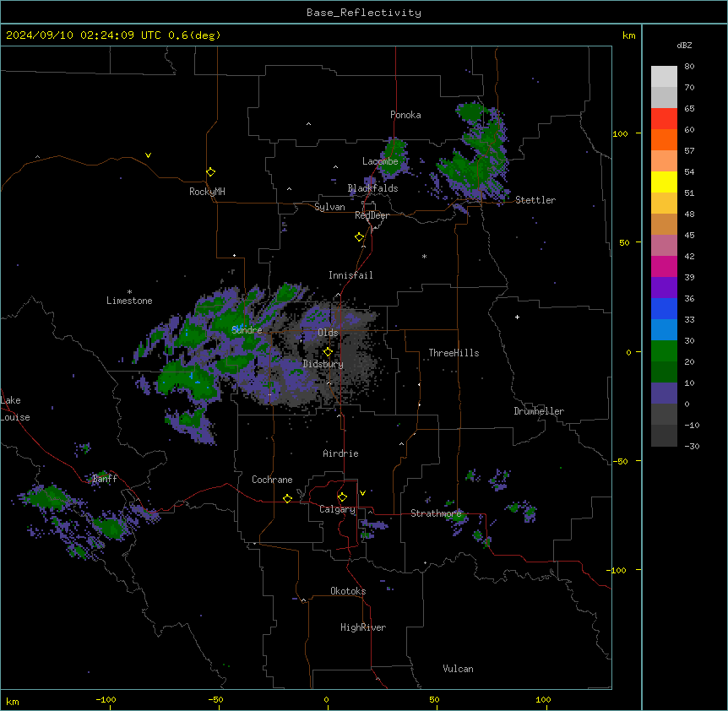Screen dimensions: 728x711
Task: Click the ThreeHills label
Action: pyautogui.click(x=454, y=353)
